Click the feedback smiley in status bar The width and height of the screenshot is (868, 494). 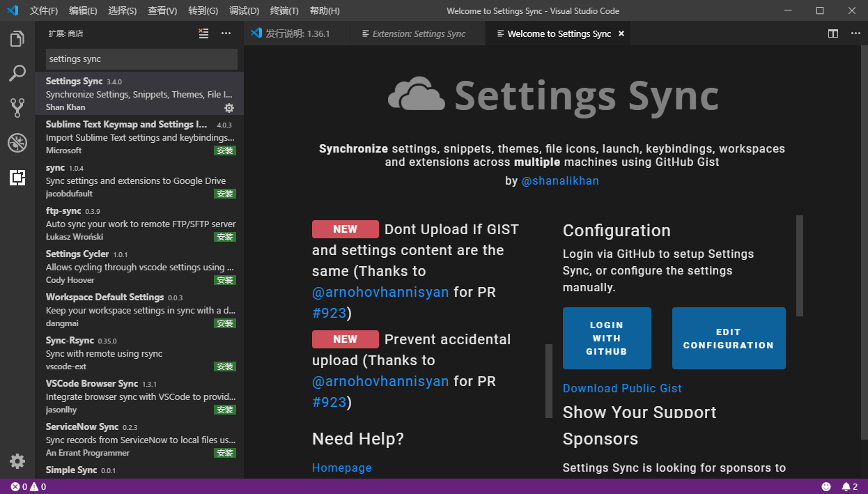click(x=826, y=486)
